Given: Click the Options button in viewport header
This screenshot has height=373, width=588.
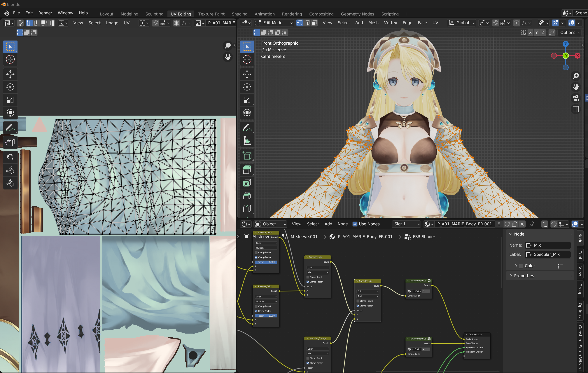Looking at the screenshot, I should 570,32.
